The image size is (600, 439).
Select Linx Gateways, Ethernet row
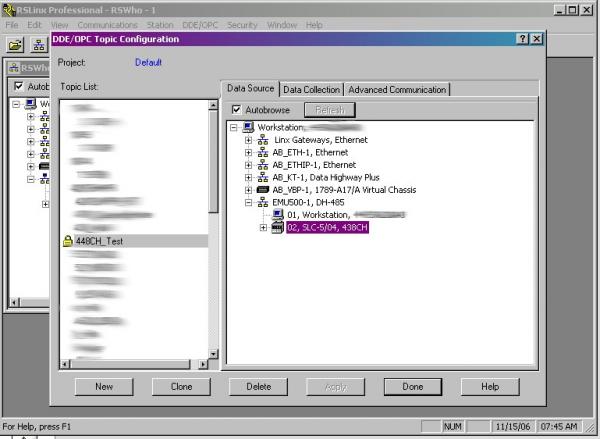point(321,140)
